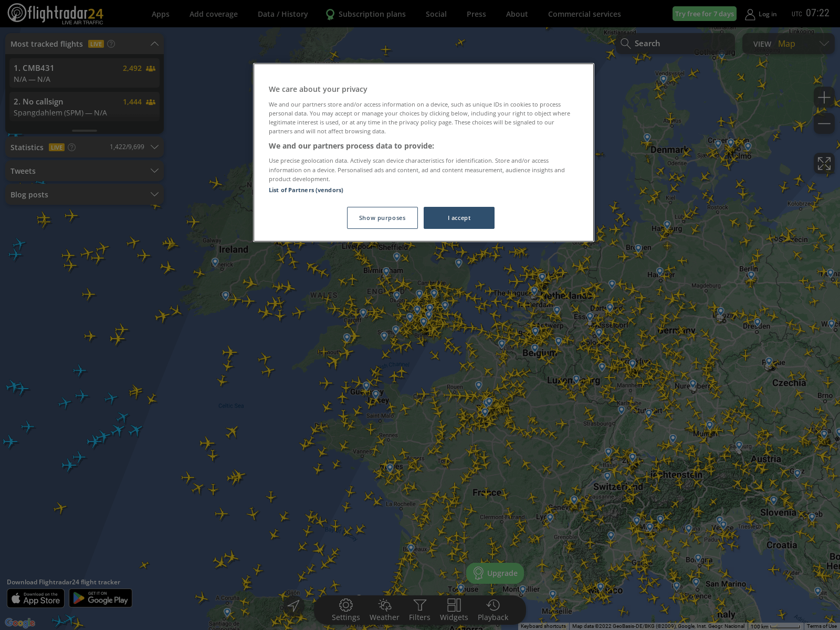This screenshot has height=630, width=840.
Task: Click the Terms of Use link
Action: tap(822, 626)
